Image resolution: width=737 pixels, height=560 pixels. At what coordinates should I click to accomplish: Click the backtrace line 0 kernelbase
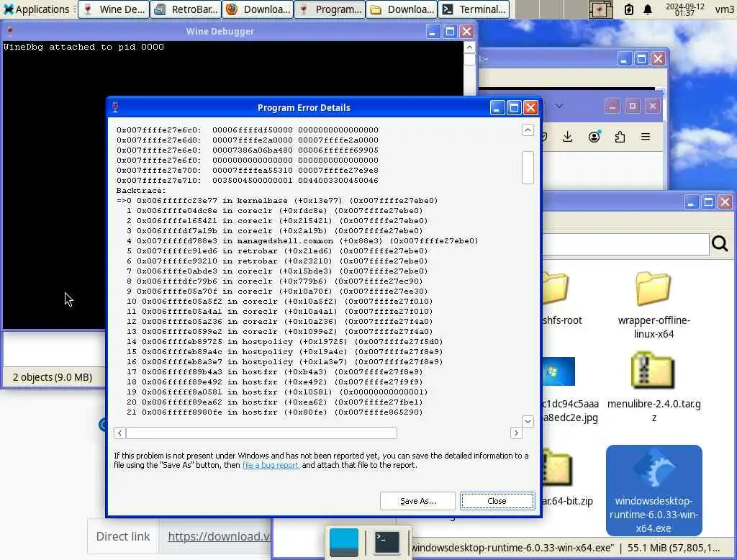pos(277,201)
